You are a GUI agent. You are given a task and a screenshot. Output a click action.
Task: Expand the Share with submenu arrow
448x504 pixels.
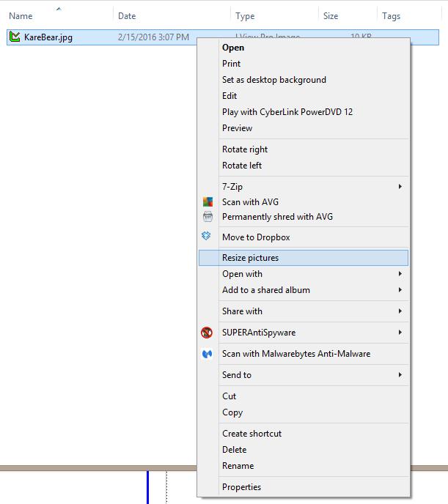pyautogui.click(x=400, y=311)
